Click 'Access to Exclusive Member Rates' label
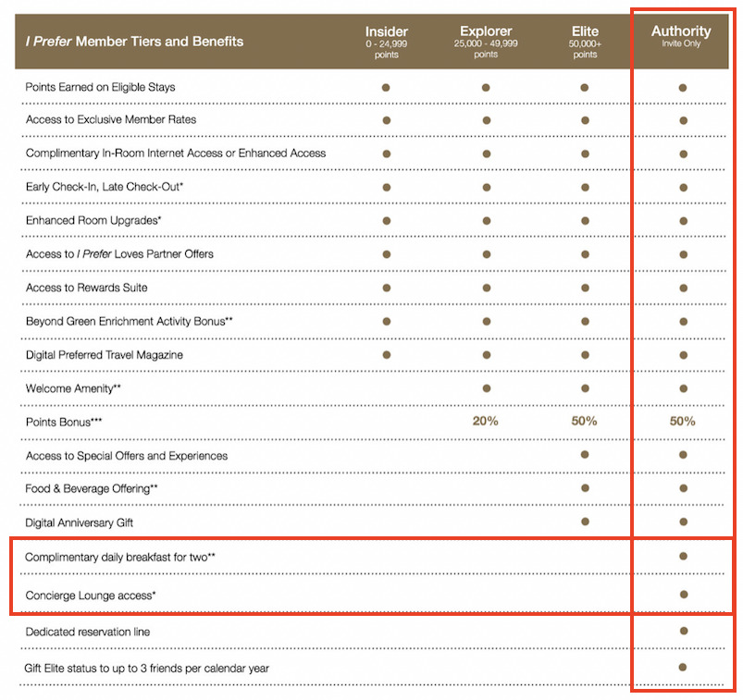The height and width of the screenshot is (700, 743). (x=111, y=119)
